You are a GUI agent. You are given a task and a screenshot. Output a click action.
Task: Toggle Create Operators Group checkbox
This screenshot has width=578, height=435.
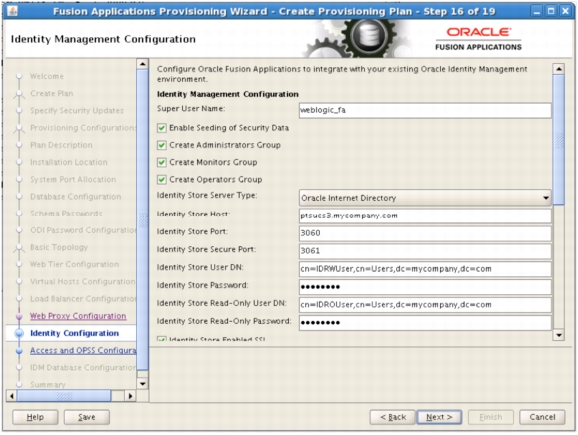[x=161, y=180]
